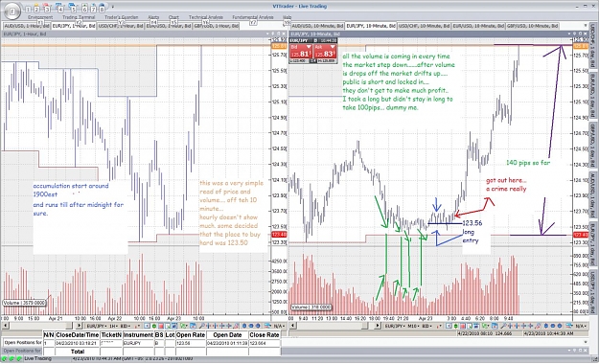Click the red Bid 125.81 sell button

301,51
